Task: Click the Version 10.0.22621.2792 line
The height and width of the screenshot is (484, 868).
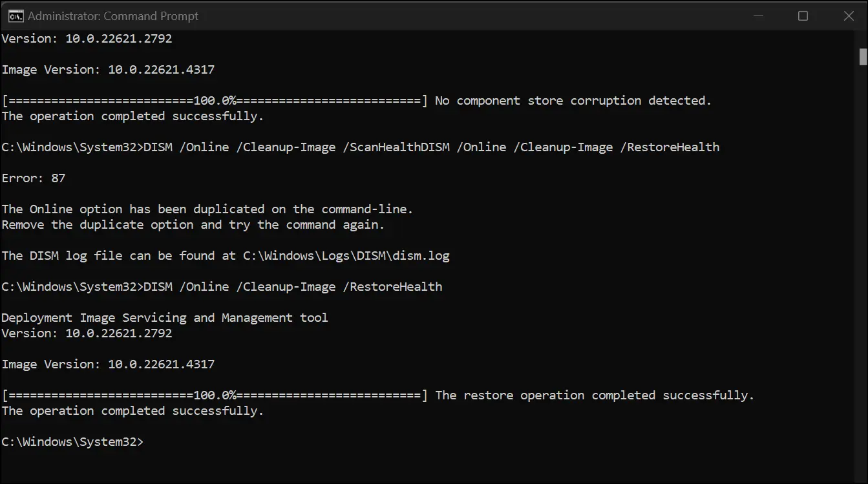Action: [x=86, y=38]
